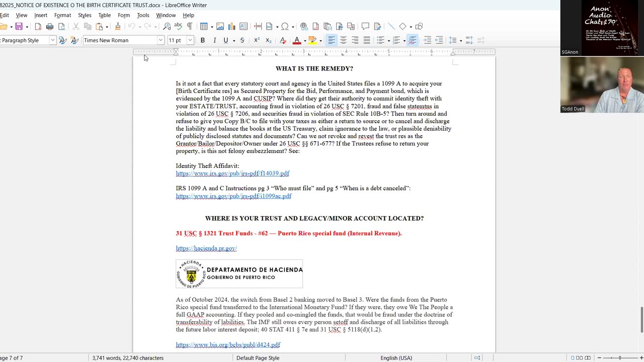Open the Tools menu
This screenshot has width=644, height=362.
pyautogui.click(x=143, y=15)
